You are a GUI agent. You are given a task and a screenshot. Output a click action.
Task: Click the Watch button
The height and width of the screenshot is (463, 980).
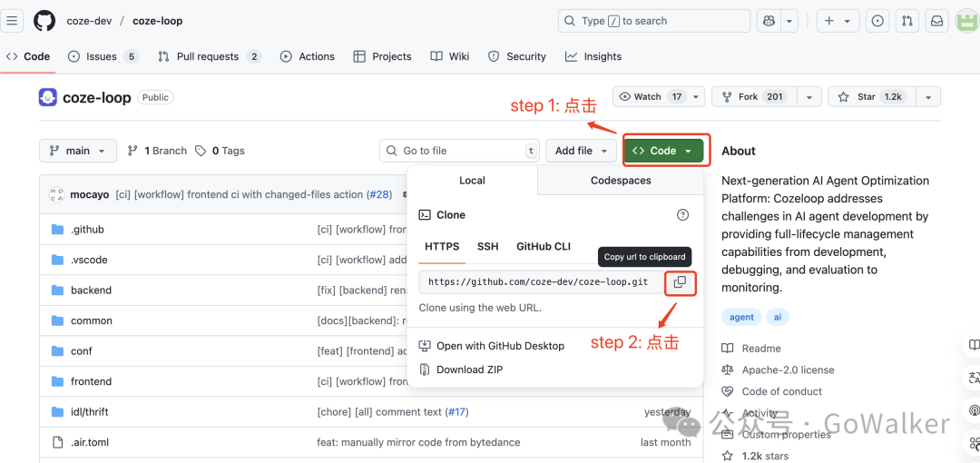651,96
